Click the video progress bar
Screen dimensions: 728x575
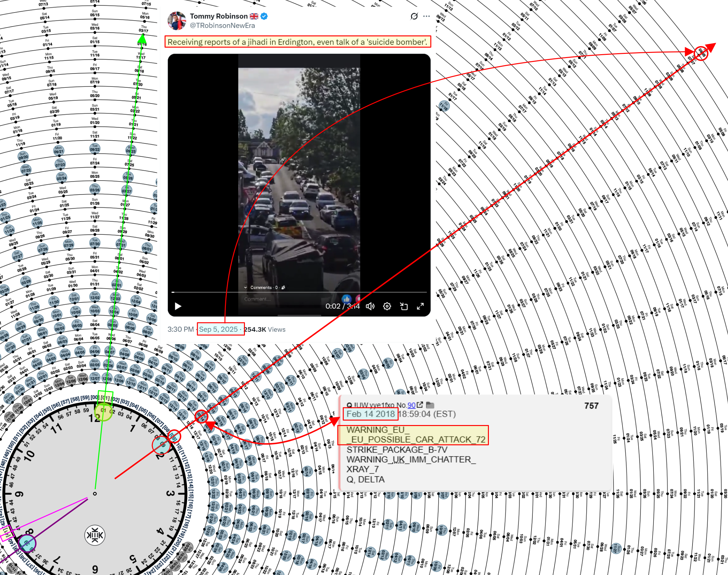pos(299,292)
